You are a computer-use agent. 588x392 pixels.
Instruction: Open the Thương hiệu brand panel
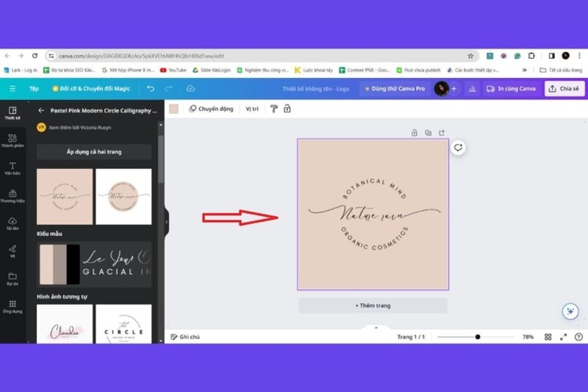click(12, 196)
